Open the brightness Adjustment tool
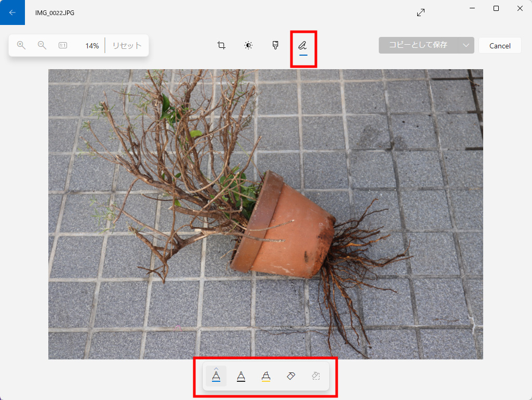 248,45
